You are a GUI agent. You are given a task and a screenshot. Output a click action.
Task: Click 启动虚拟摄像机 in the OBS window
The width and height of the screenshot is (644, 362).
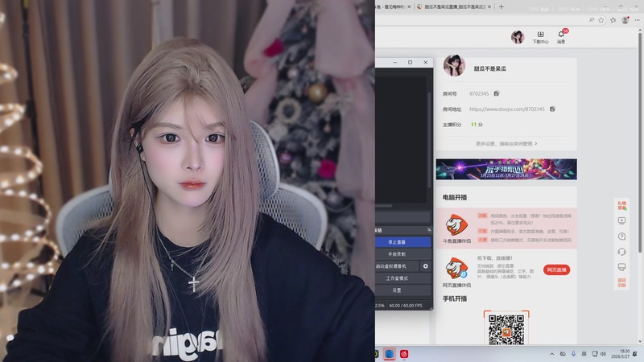(397, 266)
